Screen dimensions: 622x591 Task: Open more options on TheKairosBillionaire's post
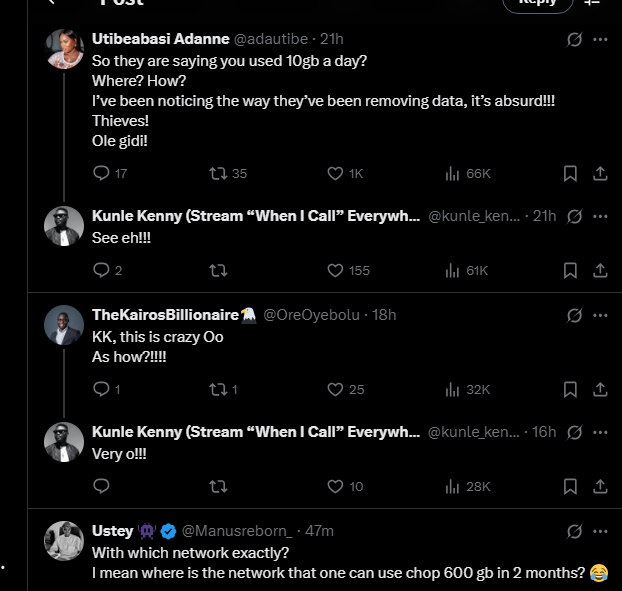click(x=600, y=315)
